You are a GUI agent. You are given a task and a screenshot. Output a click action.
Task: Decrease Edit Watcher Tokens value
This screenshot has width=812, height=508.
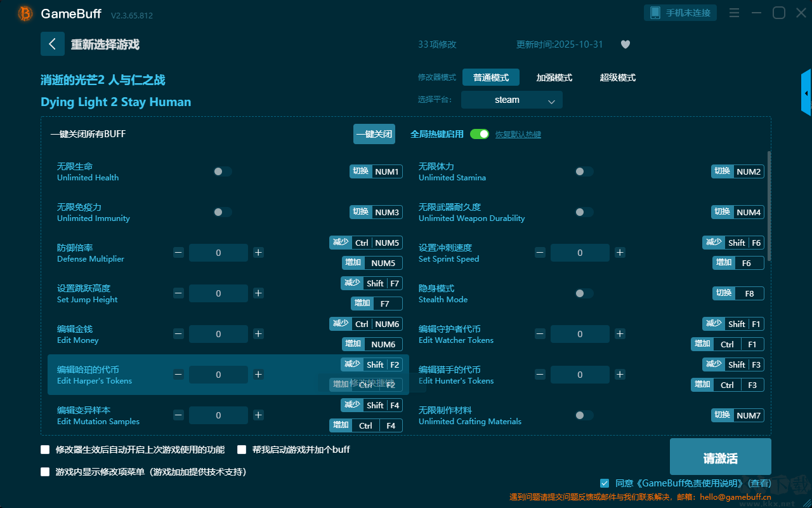pos(540,334)
